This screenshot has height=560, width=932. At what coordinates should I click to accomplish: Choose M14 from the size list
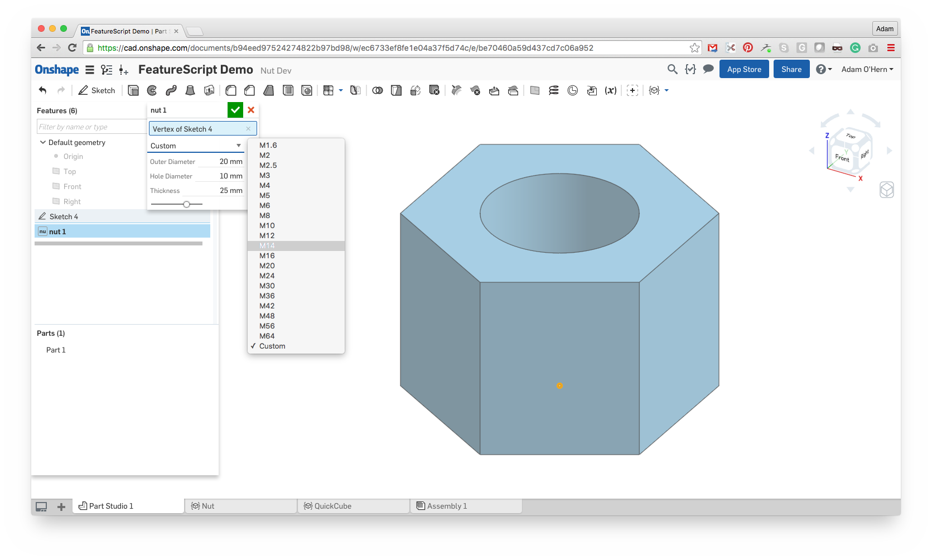(x=268, y=245)
